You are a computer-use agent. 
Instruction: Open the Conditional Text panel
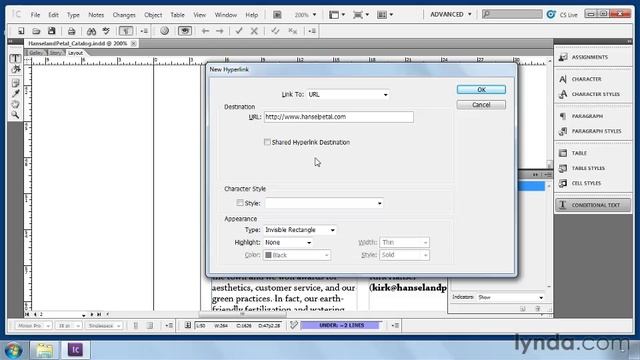pos(593,205)
